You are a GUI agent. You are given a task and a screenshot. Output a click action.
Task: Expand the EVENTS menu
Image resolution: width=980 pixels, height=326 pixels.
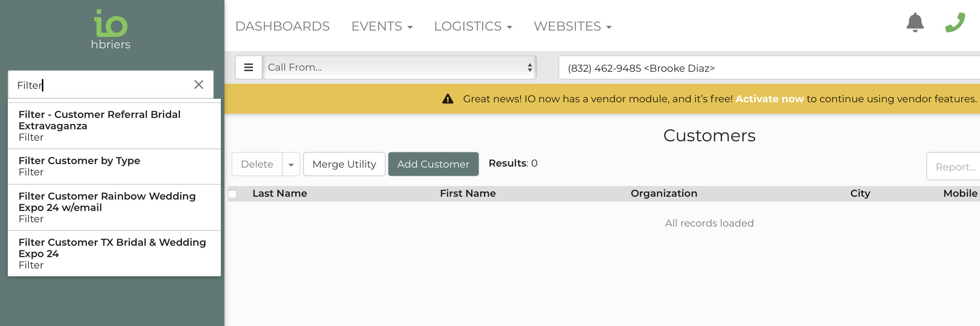(x=382, y=26)
